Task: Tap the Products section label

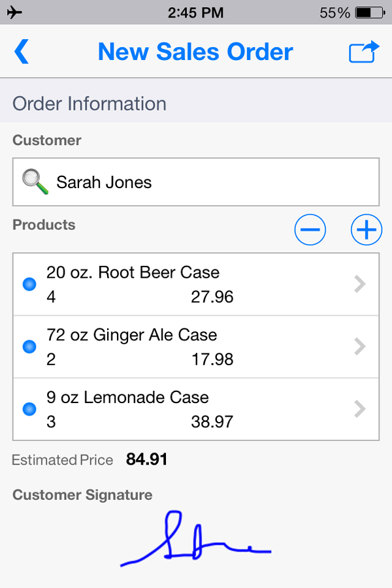Action: 43,225
